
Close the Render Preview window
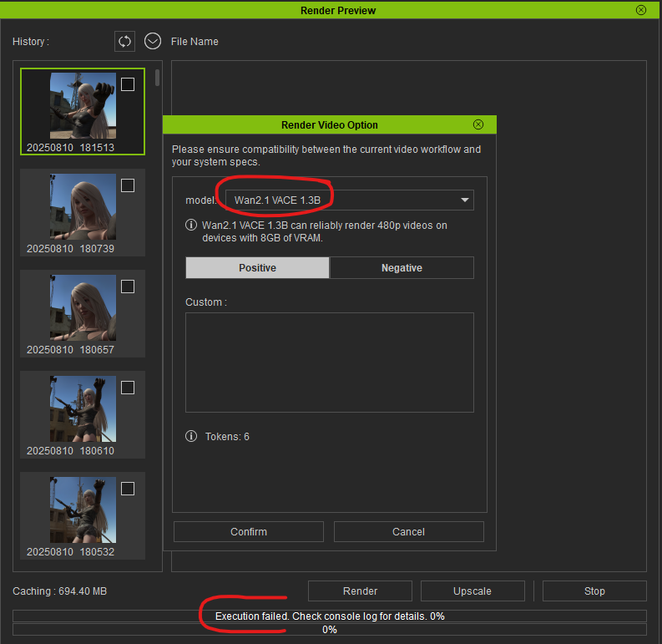[641, 10]
